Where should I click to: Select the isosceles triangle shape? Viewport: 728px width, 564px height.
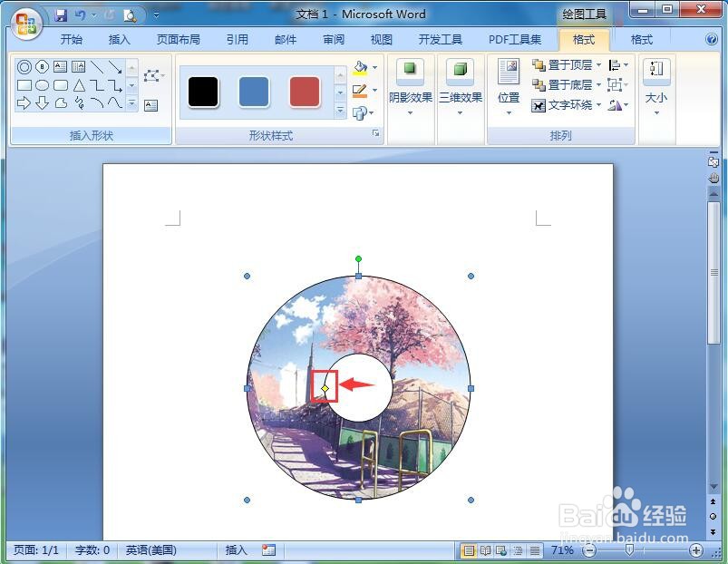(79, 85)
